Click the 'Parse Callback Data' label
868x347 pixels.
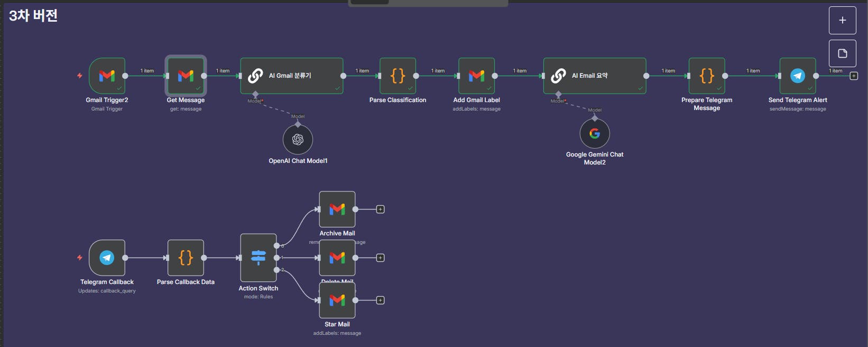coord(186,282)
